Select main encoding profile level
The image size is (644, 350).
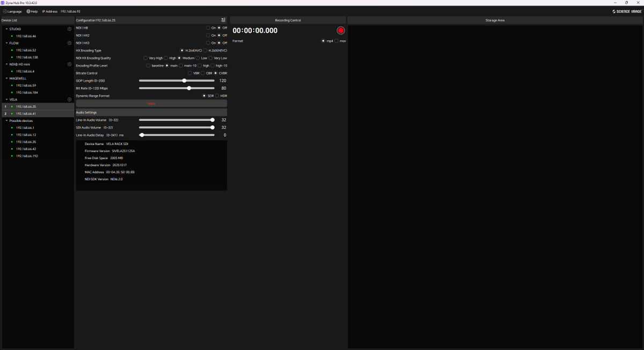167,65
